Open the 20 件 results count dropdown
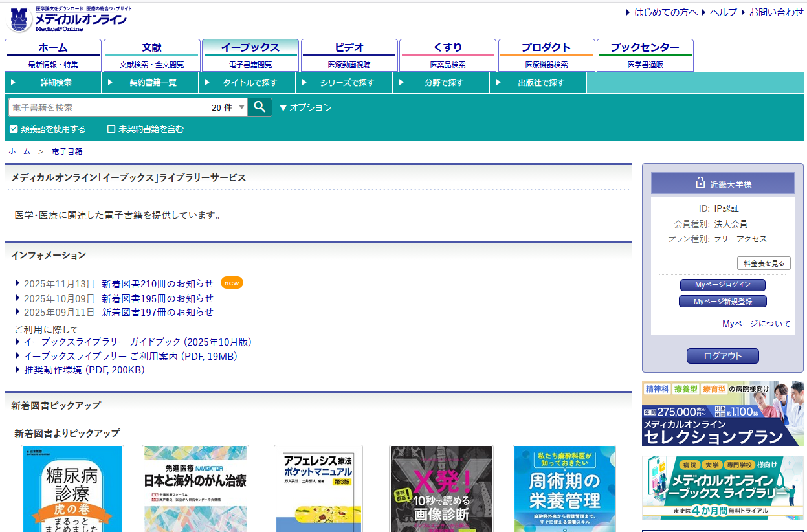The width and height of the screenshot is (807, 532). point(225,107)
